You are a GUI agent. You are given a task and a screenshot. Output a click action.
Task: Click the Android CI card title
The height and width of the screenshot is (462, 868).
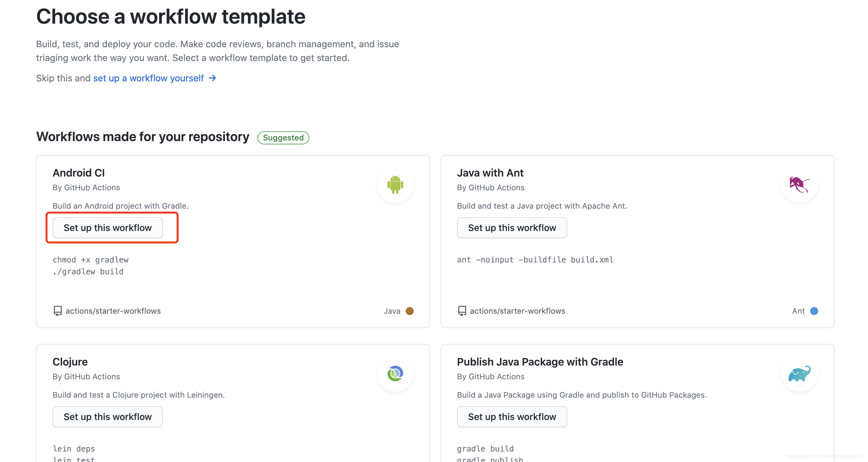[x=78, y=173]
